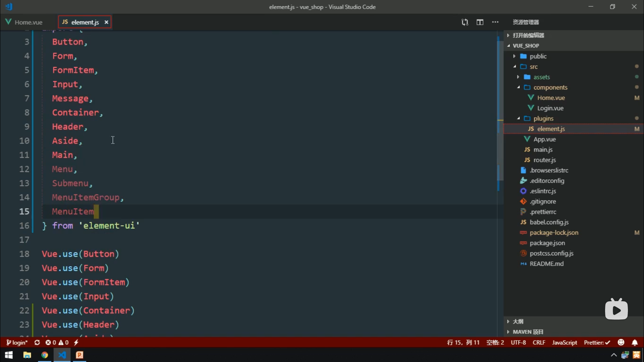Open problems panel via errors and warnings count
Screen dimensions: 644x362
tap(57, 343)
